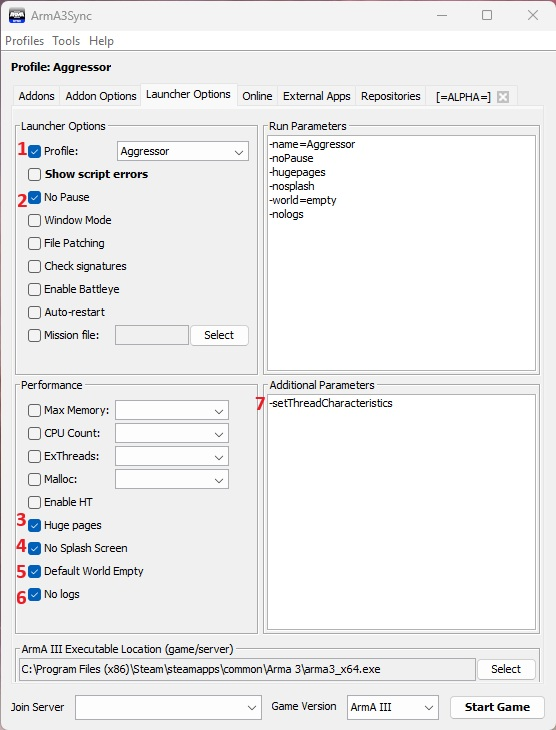
Task: Open the Aggressor profile dropdown
Action: (x=183, y=151)
